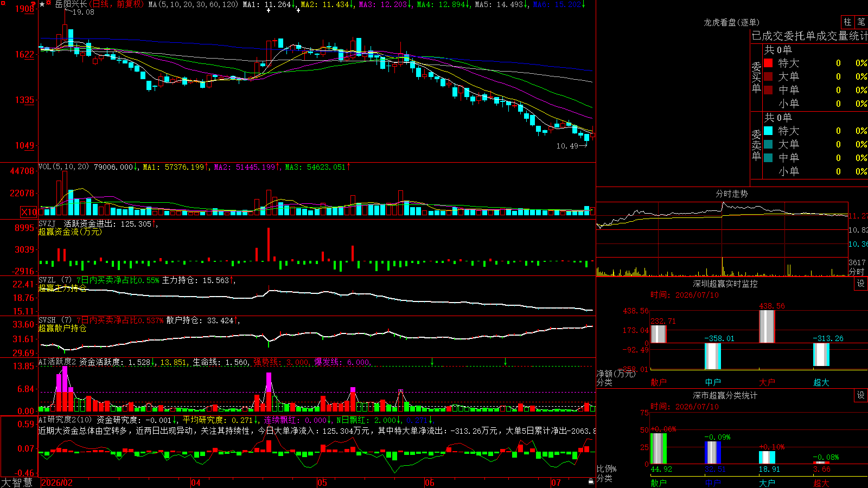The height and width of the screenshot is (488, 868).
Task: Click the 散户 net amount bar 232.71
Action: 658,334
